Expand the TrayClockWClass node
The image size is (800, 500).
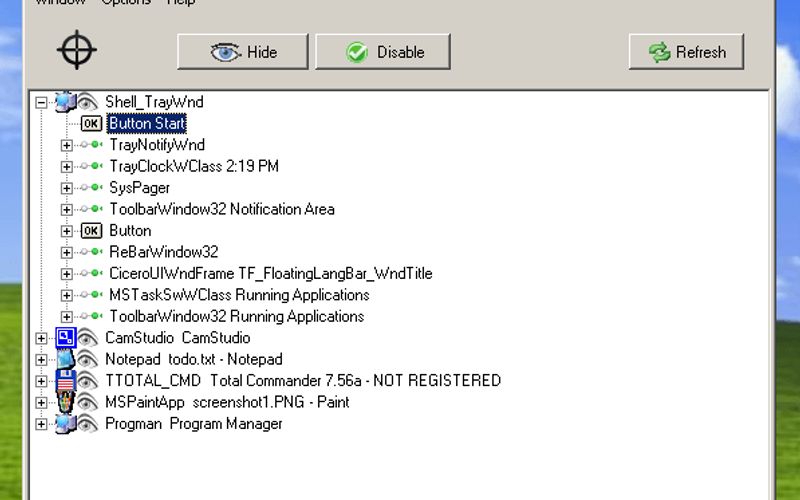pos(66,167)
